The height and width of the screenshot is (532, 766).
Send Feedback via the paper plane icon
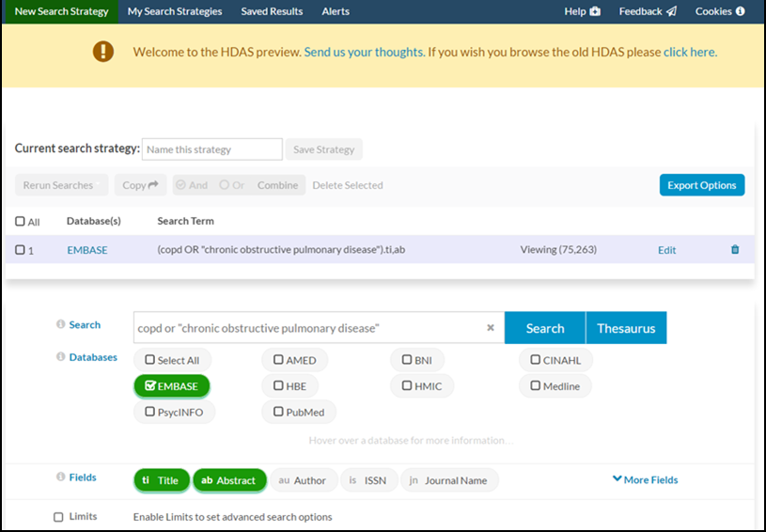click(x=648, y=11)
